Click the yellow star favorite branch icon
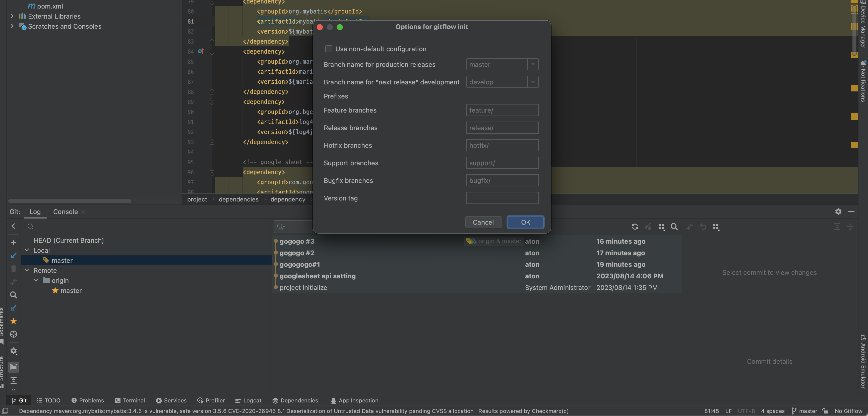Image resolution: width=868 pixels, height=416 pixels. click(14, 321)
